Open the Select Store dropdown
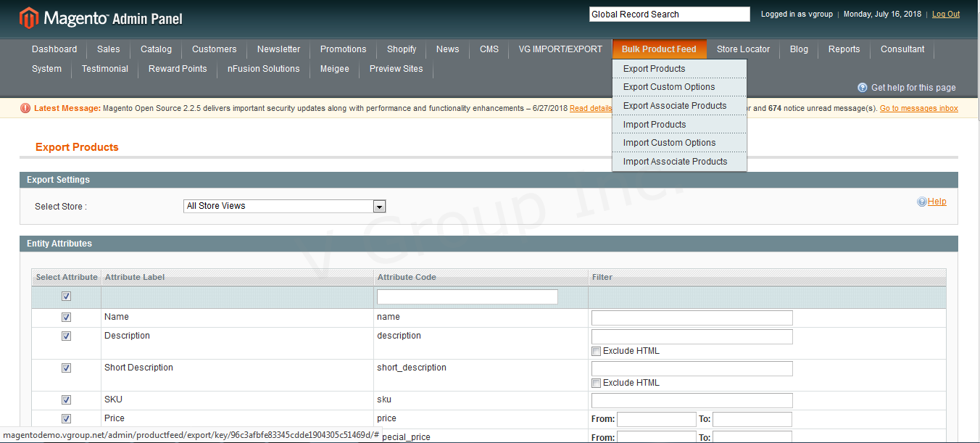 (284, 207)
